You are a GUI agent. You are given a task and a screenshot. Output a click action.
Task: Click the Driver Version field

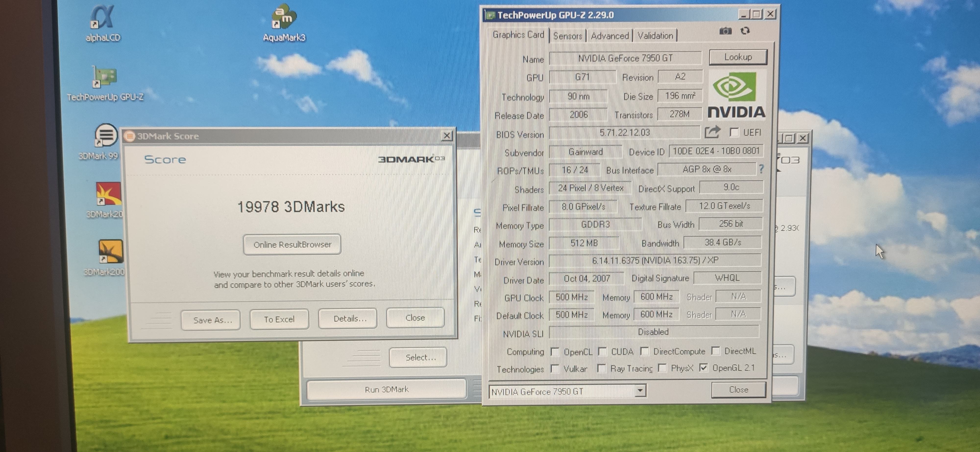[655, 261]
